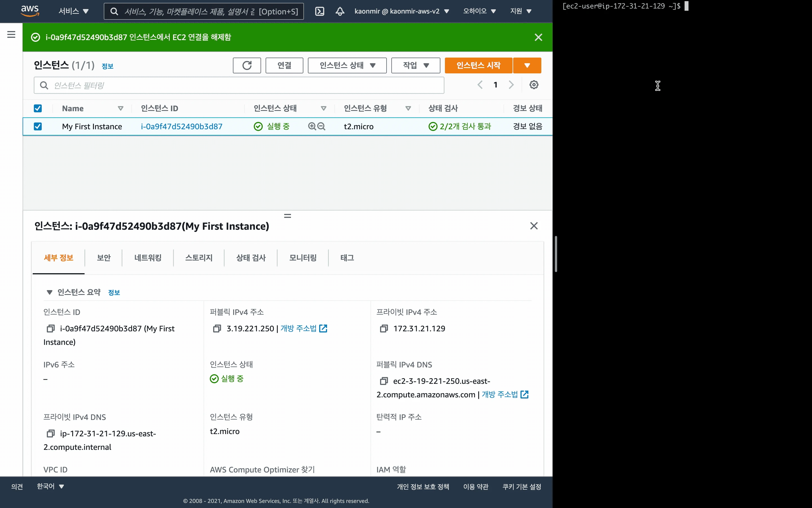Switch to the 상태 검사 tab

pos(251,258)
